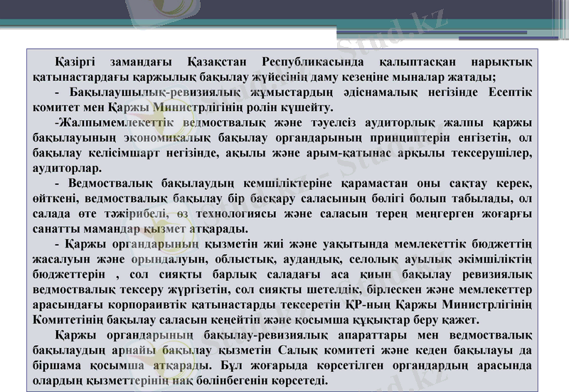This screenshot has height=392, width=569.
Task: Click the words "кемшіліктеріне қарамастан"
Action: coord(326,184)
